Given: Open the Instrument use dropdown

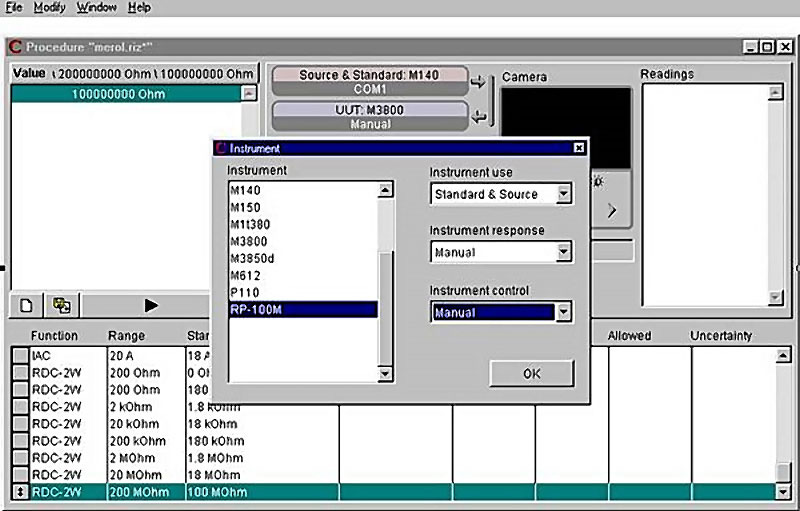Looking at the screenshot, I should [x=564, y=194].
